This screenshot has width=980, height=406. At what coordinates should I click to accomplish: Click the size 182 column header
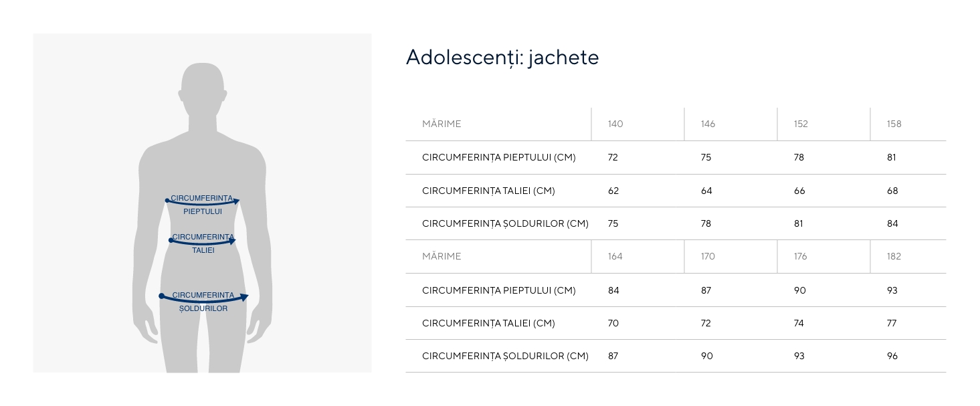pyautogui.click(x=894, y=256)
